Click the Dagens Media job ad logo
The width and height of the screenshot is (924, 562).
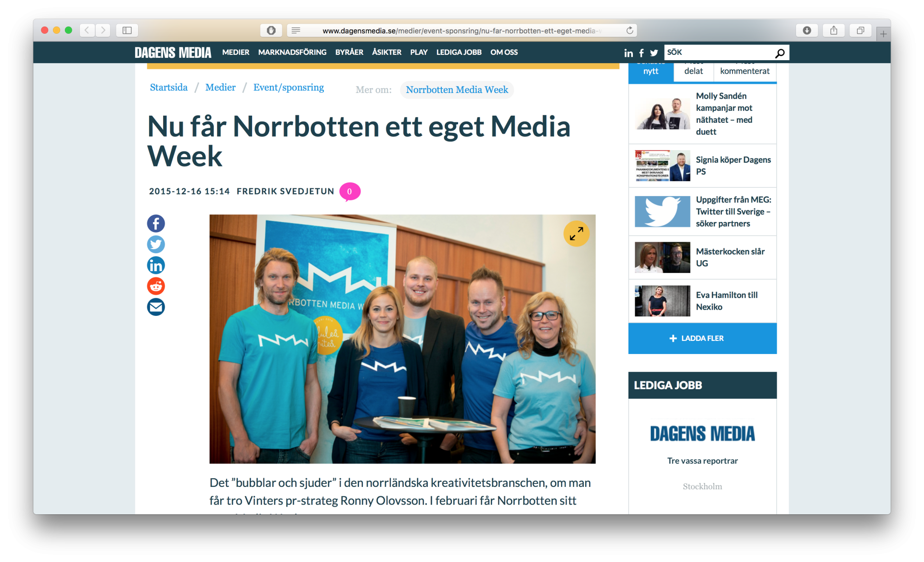pyautogui.click(x=702, y=433)
